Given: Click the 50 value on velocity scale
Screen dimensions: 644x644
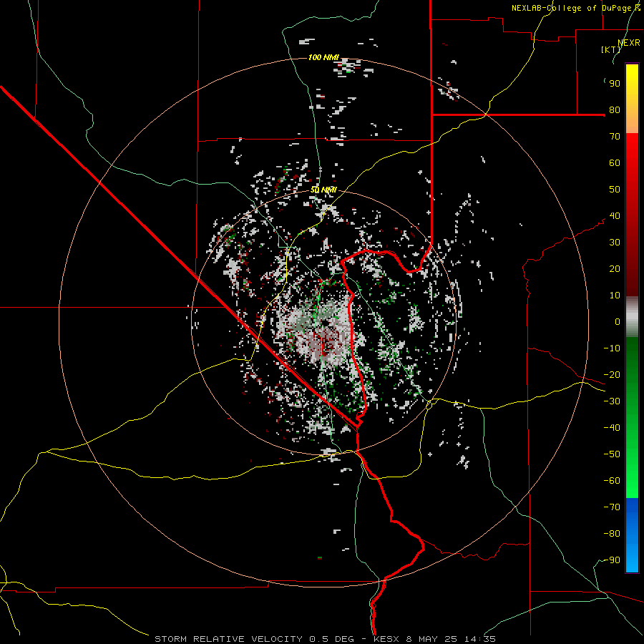Looking at the screenshot, I should click(x=615, y=190).
